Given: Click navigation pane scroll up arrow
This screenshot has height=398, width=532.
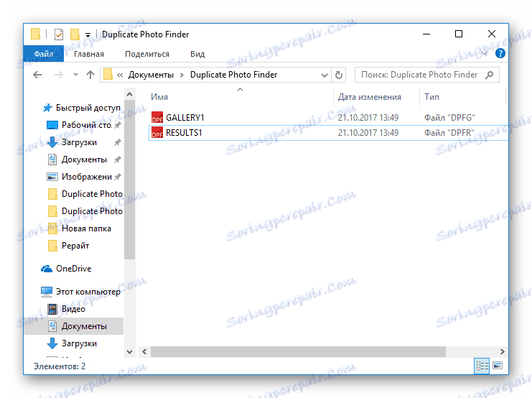Looking at the screenshot, I should point(129,94).
